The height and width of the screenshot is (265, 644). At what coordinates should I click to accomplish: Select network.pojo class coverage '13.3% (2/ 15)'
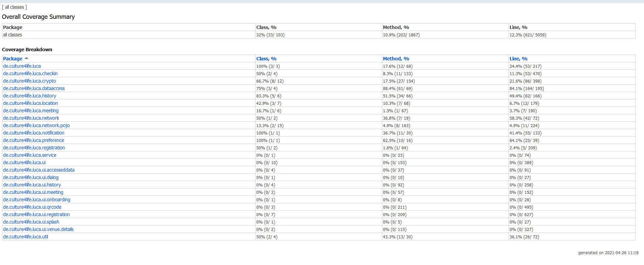point(270,125)
